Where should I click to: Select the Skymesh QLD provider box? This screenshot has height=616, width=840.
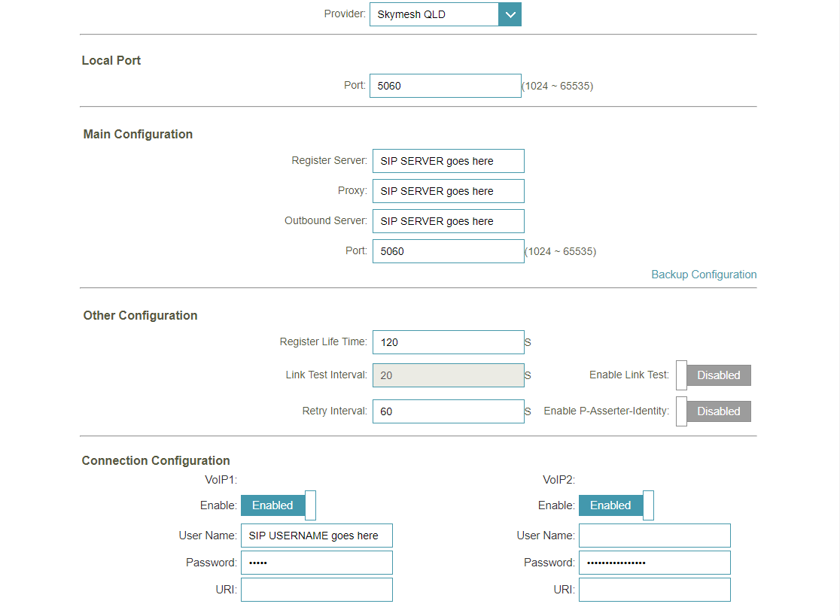tap(434, 14)
